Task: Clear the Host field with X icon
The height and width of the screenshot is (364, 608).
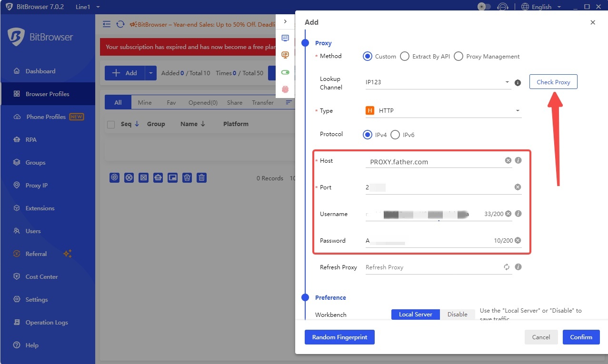Action: (508, 160)
